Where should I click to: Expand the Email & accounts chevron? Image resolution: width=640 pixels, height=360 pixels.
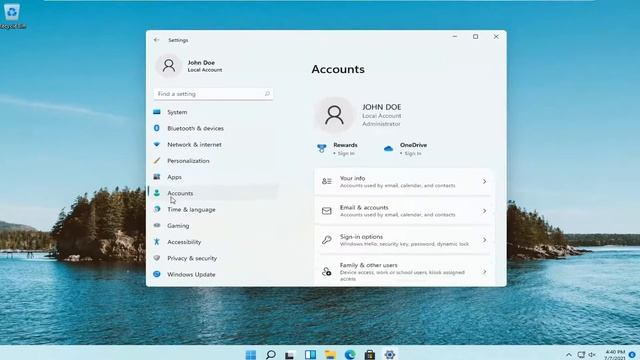[x=484, y=211]
